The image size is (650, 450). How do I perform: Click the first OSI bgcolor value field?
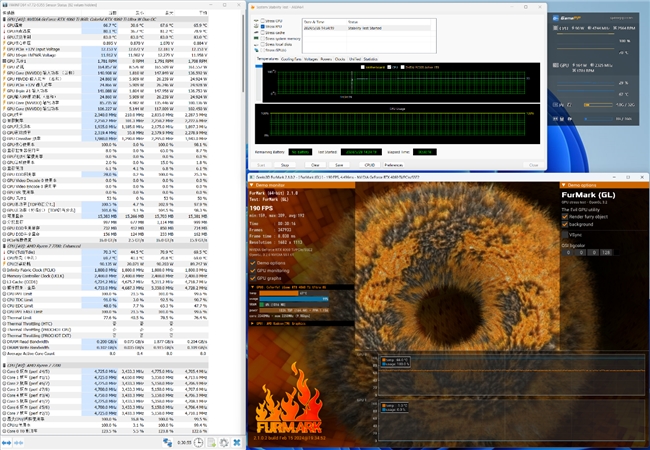click(568, 252)
